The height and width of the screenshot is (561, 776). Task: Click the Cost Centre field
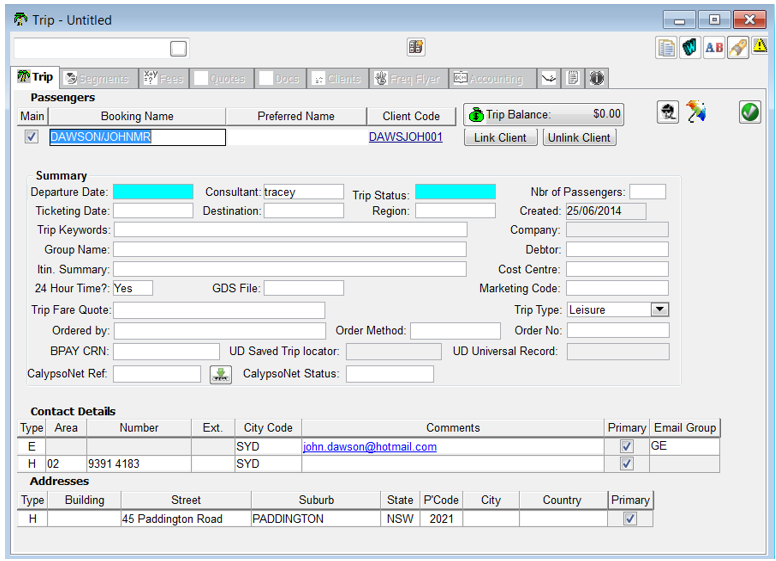pyautogui.click(x=617, y=269)
